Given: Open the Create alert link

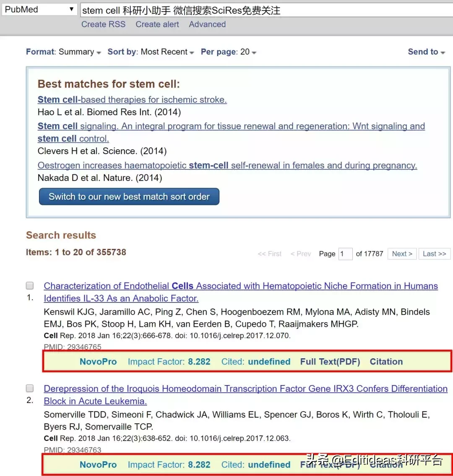Looking at the screenshot, I should 157,24.
